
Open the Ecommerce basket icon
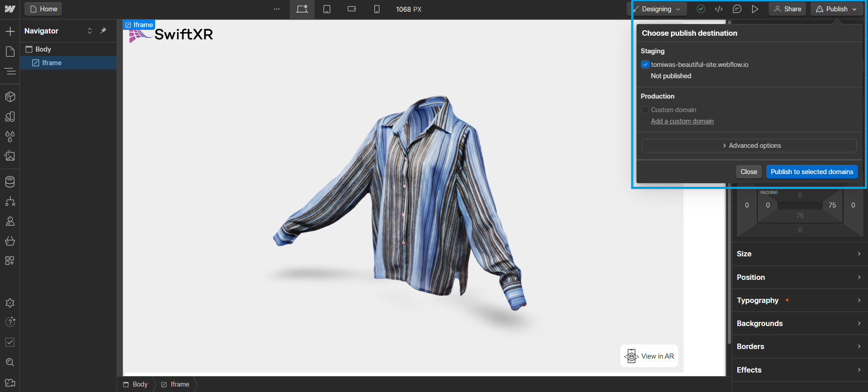tap(10, 241)
